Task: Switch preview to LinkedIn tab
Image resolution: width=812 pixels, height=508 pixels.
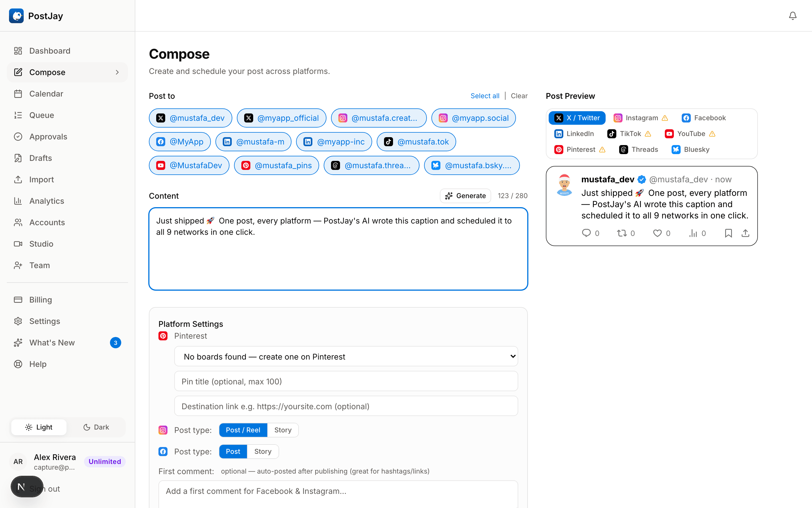Action: pyautogui.click(x=574, y=134)
